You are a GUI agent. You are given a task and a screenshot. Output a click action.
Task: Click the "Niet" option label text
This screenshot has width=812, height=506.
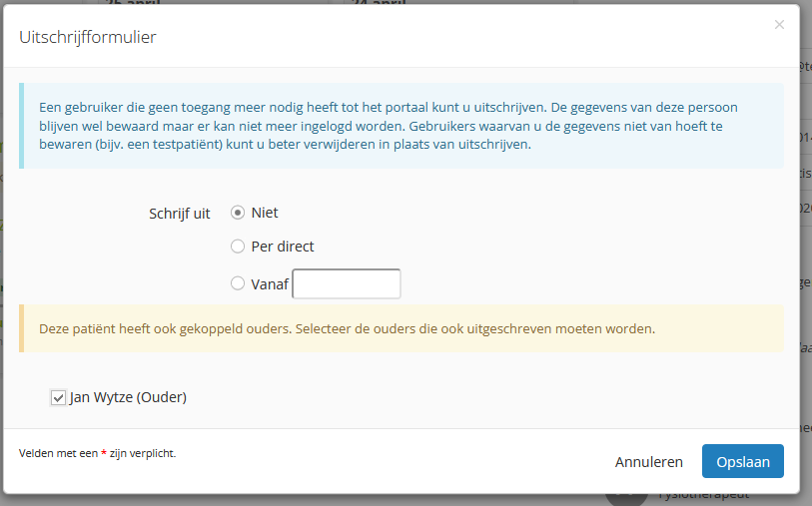[265, 213]
